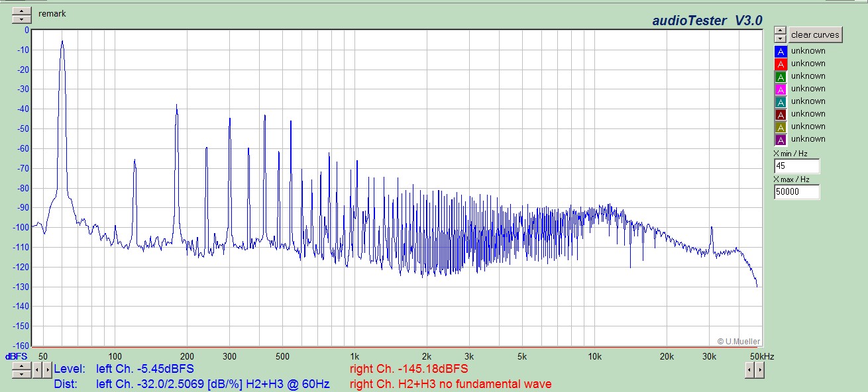Select the green A curve swatch
Image resolution: width=868 pixels, height=392 pixels.
click(x=781, y=76)
